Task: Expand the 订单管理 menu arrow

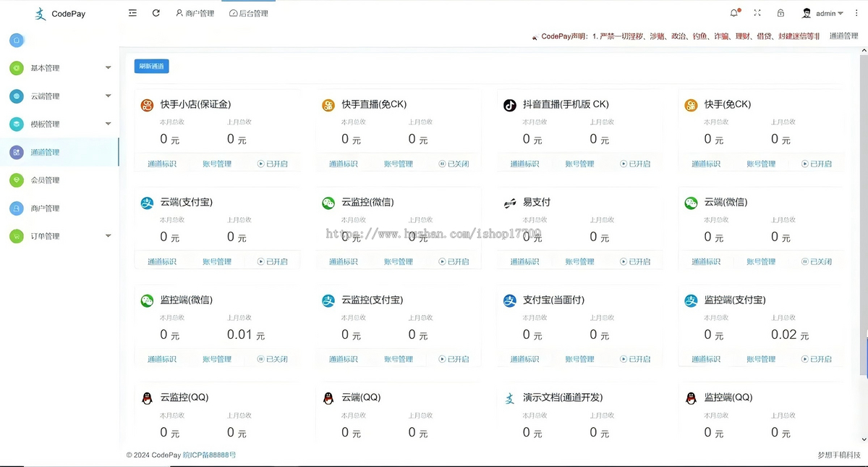Action: pos(108,236)
